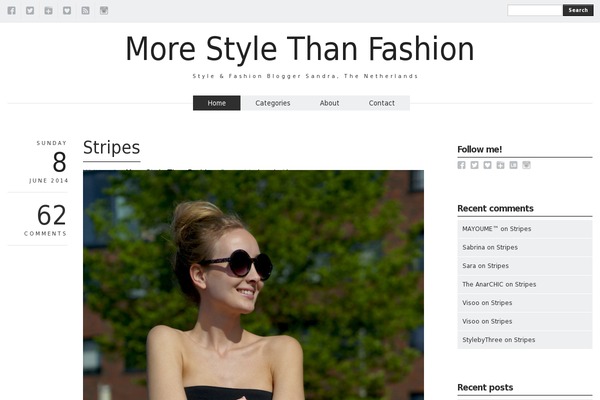Open the More Style Than Fashion site title
The height and width of the screenshot is (400, 600).
click(300, 49)
